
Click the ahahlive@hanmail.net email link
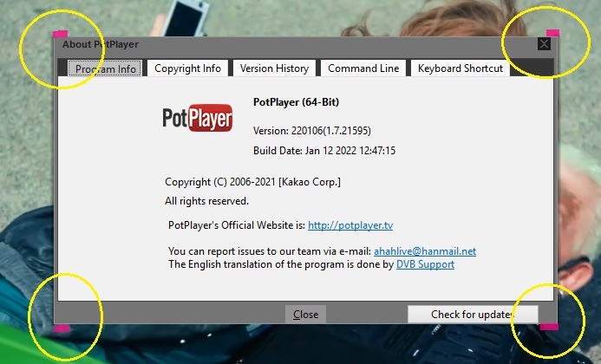[x=425, y=251]
